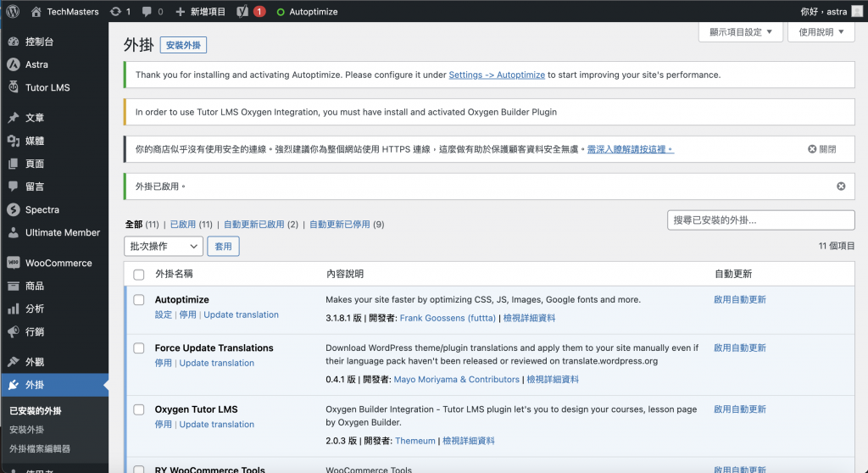This screenshot has width=868, height=473.
Task: Sort by the 外掛名稱 column header
Action: coord(174,274)
